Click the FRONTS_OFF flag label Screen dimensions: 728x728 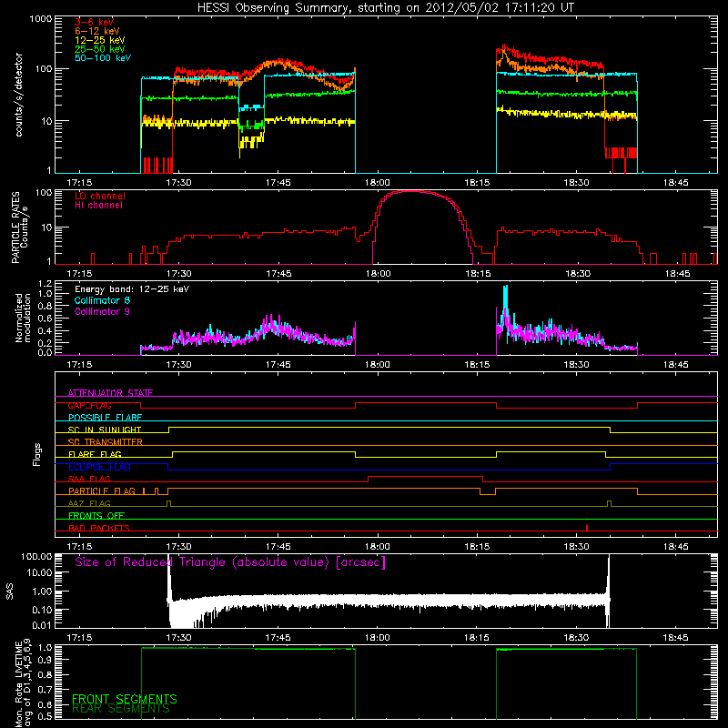click(96, 515)
